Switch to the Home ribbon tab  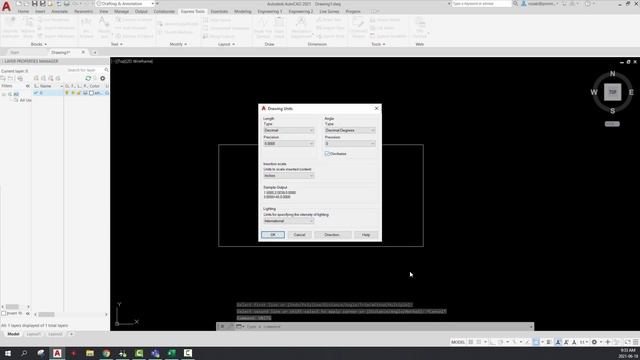click(23, 11)
